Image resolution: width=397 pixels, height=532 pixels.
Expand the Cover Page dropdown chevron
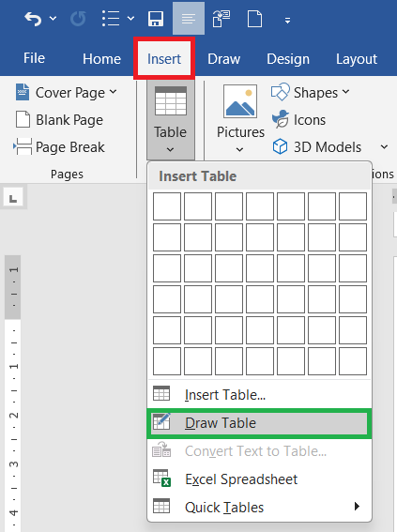coord(113,92)
